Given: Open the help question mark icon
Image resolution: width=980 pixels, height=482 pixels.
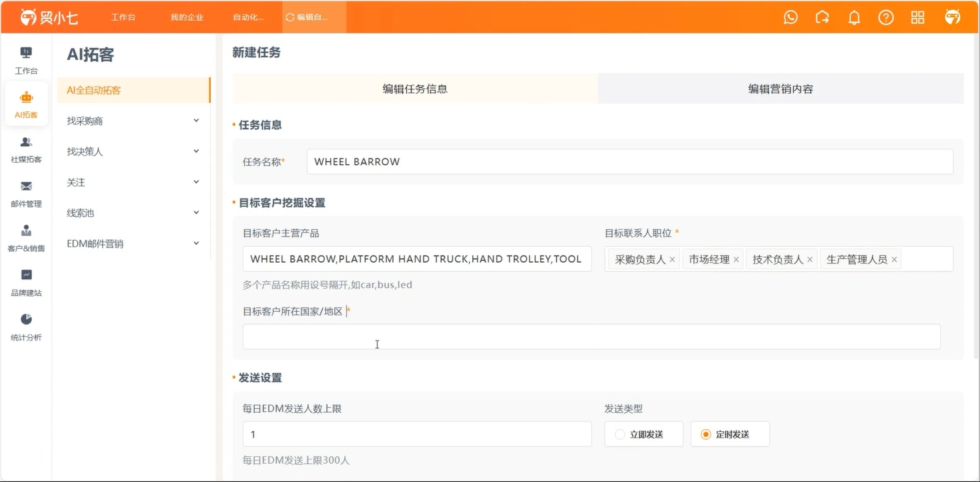Looking at the screenshot, I should click(x=886, y=17).
